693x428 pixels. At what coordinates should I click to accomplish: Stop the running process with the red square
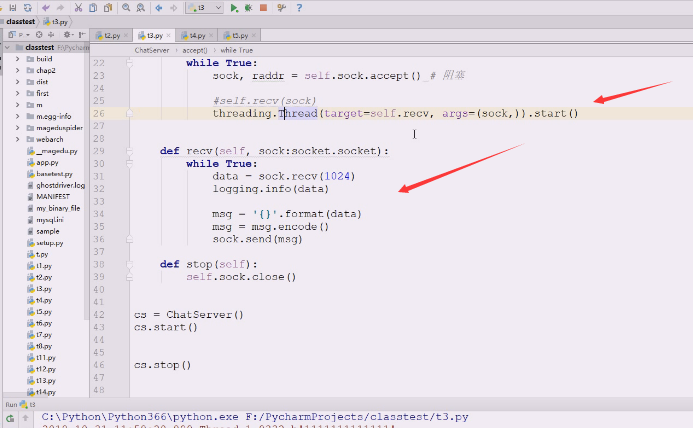pyautogui.click(x=263, y=8)
